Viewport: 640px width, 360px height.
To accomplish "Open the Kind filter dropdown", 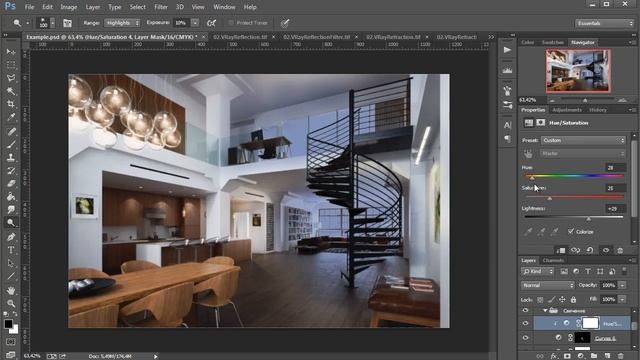I will click(538, 271).
